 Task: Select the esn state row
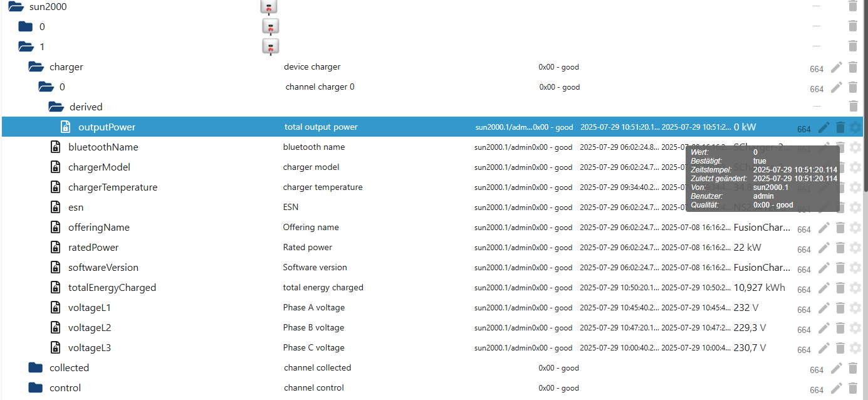[x=434, y=208]
